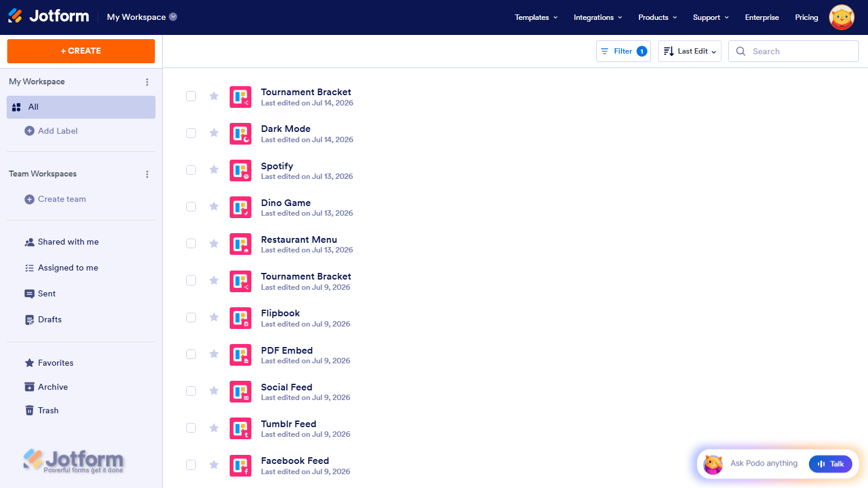Click the orange + CREATE button

(81, 51)
